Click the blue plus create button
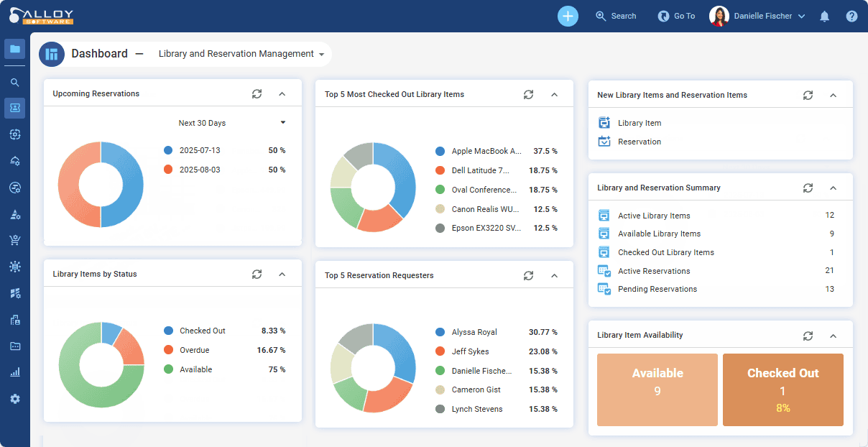Viewport: 868px width, 447px height. click(x=568, y=16)
